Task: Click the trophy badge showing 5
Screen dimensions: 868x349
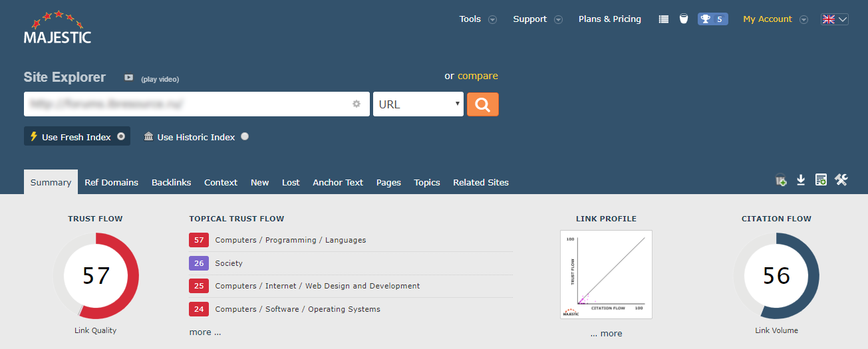Action: [712, 19]
